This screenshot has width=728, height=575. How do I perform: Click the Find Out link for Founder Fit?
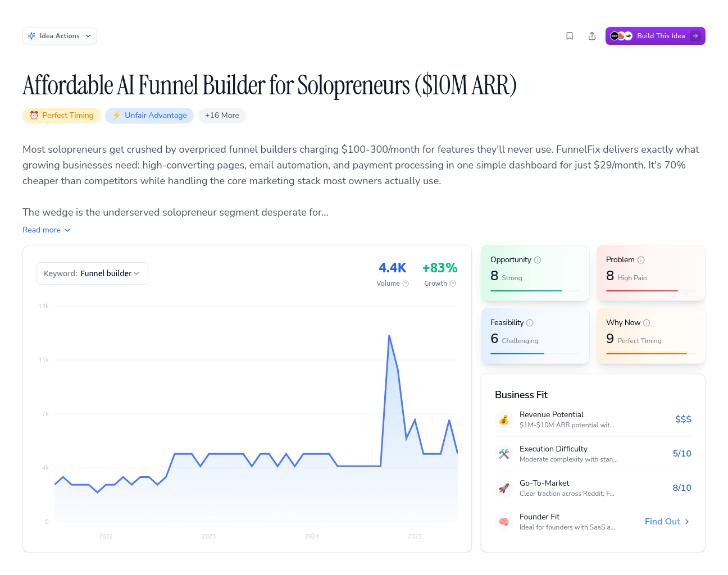click(667, 522)
